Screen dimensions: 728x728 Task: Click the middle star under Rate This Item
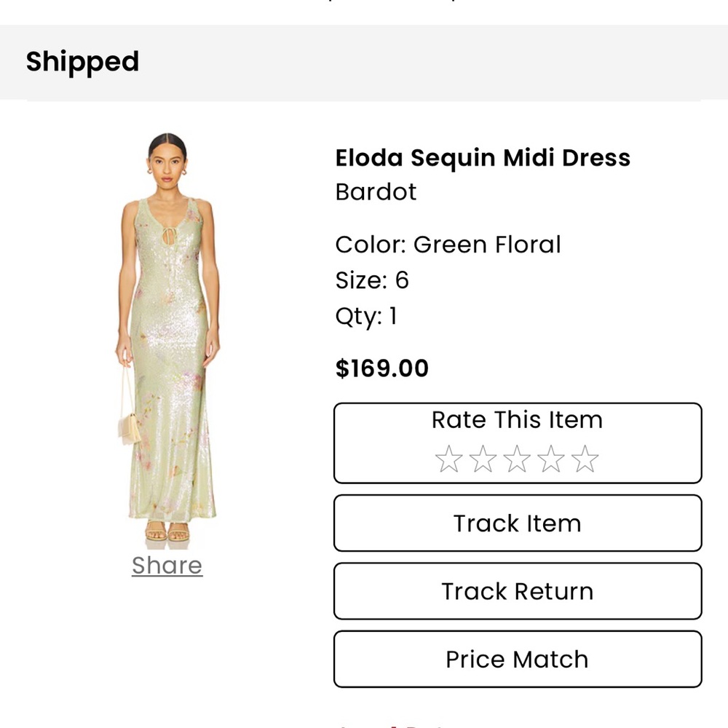point(518,459)
